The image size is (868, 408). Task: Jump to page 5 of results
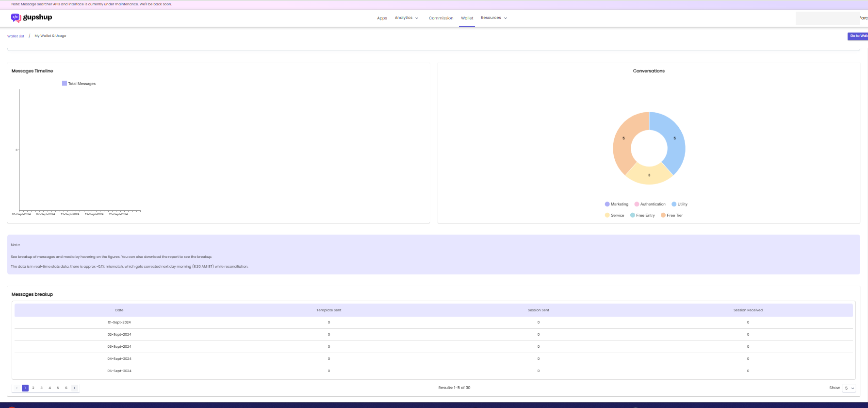click(58, 388)
